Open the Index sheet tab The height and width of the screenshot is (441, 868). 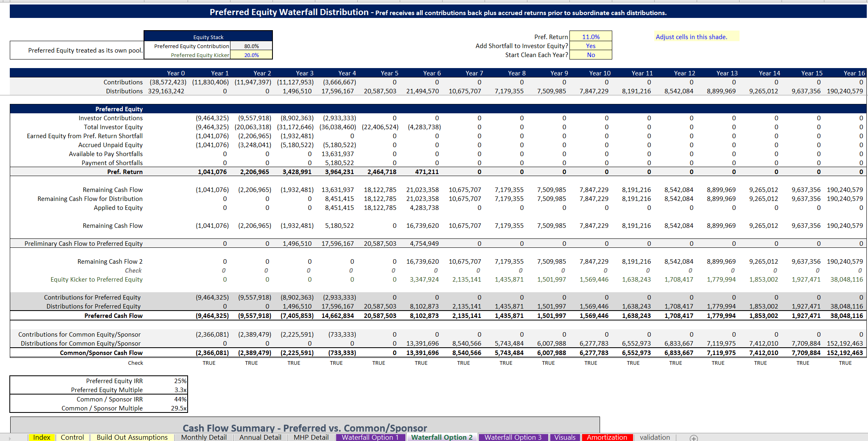click(42, 437)
